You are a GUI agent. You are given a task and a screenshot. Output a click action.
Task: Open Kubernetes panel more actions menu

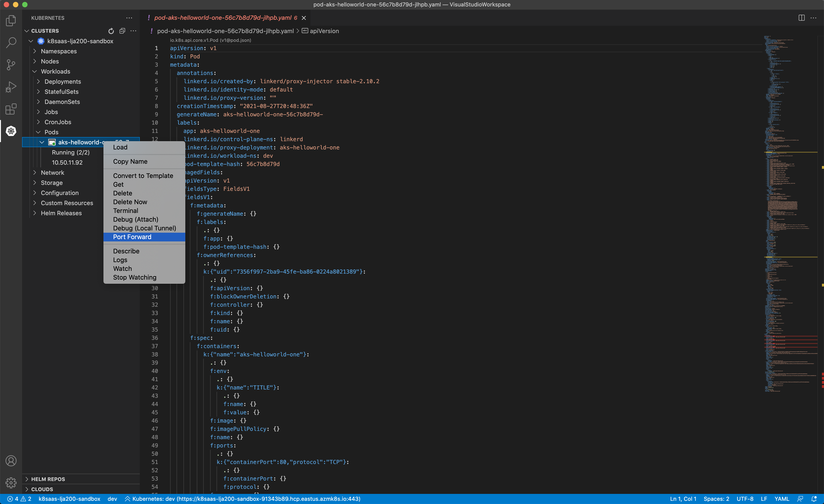[129, 18]
